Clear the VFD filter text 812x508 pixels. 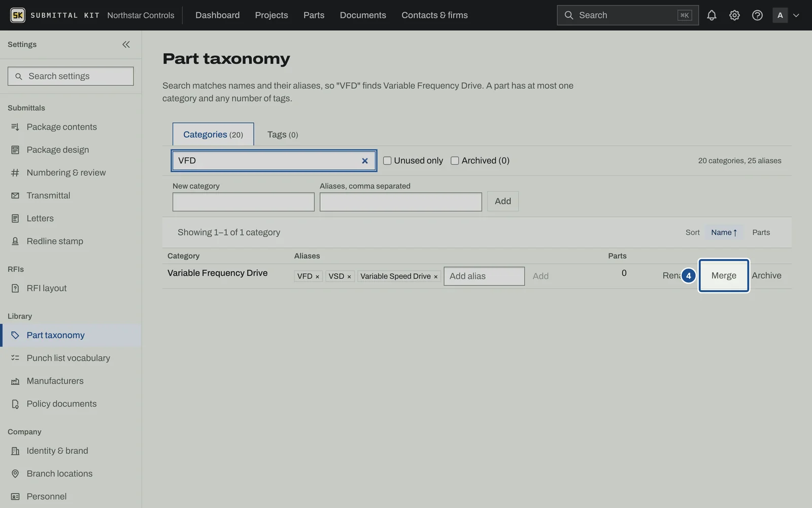(x=364, y=161)
